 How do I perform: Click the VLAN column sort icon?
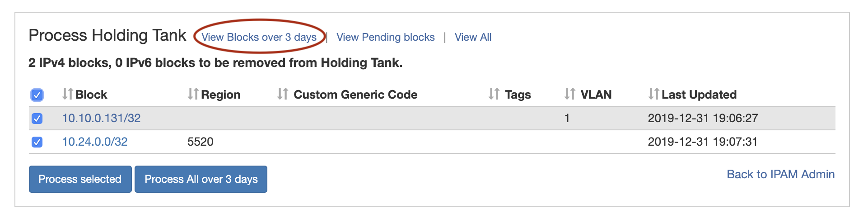tap(569, 94)
